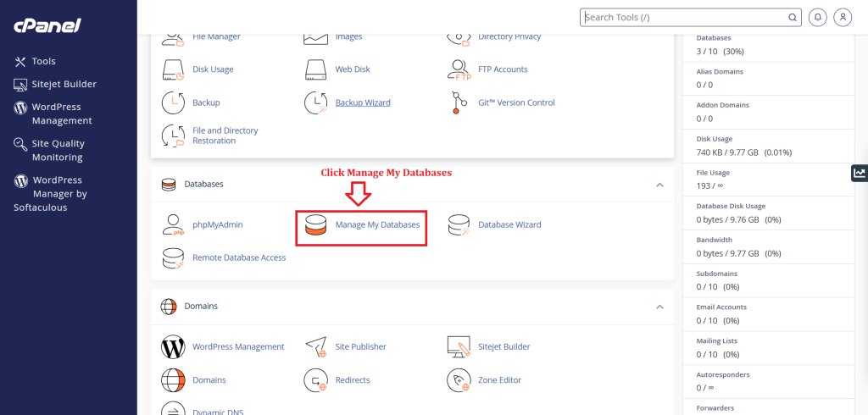The height and width of the screenshot is (415, 868).
Task: Click the Tools wrench icon in the sidebar
Action: click(x=20, y=62)
